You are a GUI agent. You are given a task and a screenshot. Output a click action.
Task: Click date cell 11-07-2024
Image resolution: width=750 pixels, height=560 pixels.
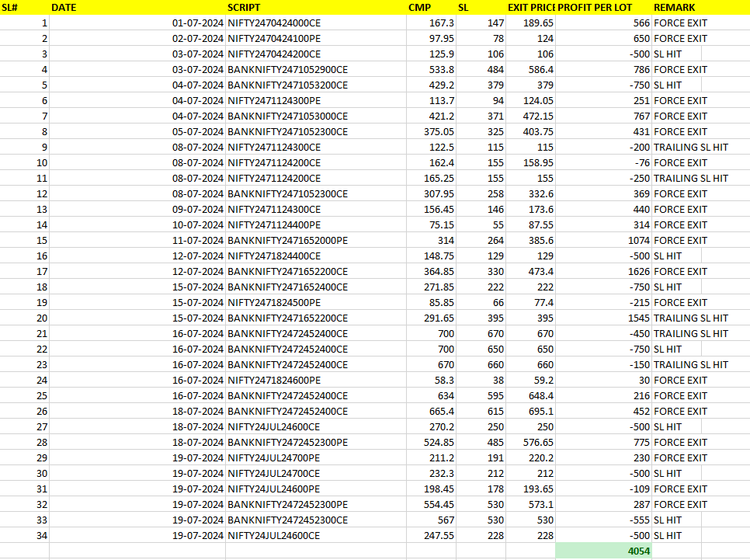[137, 240]
